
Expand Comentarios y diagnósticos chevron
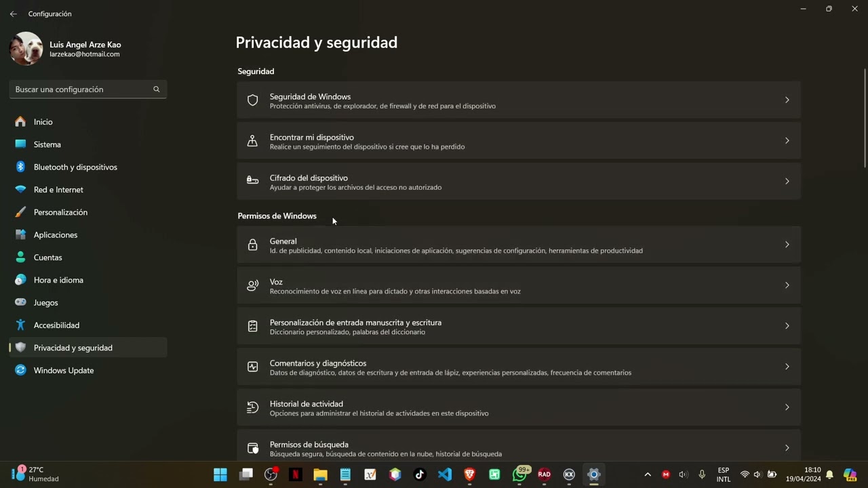click(787, 367)
